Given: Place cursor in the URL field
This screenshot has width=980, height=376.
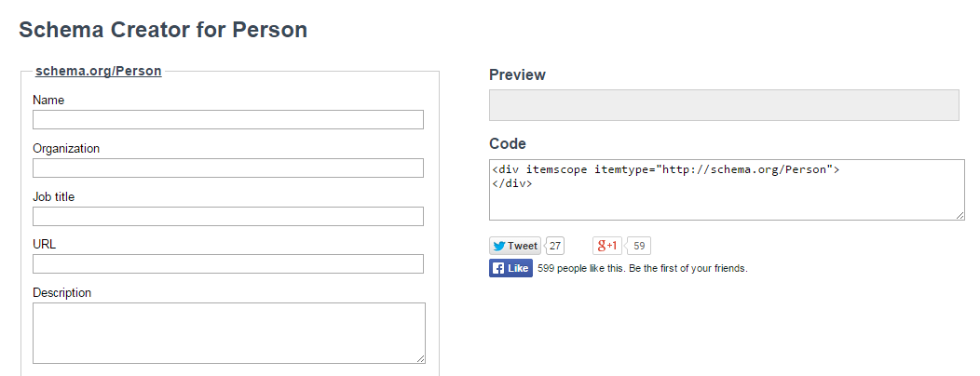Looking at the screenshot, I should pyautogui.click(x=228, y=264).
